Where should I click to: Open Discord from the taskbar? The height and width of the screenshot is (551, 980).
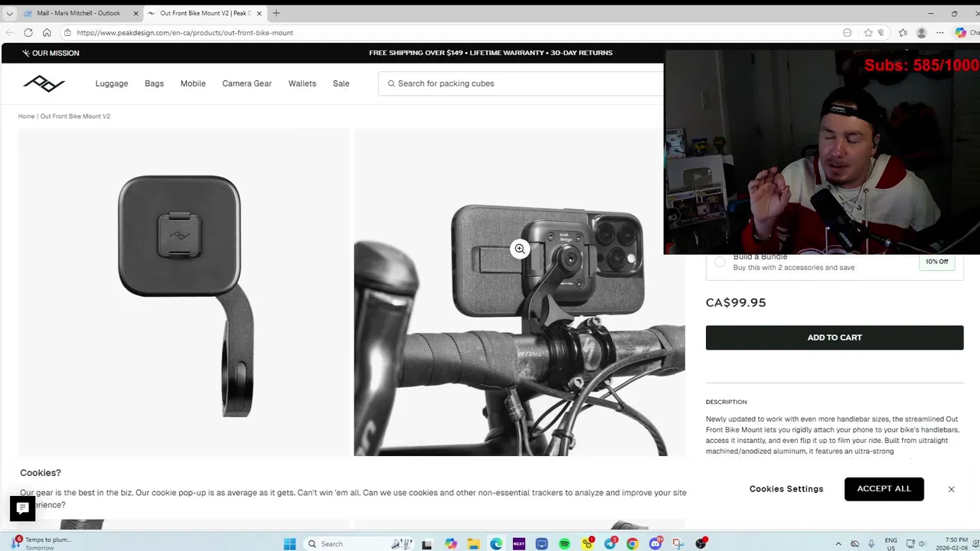point(655,544)
